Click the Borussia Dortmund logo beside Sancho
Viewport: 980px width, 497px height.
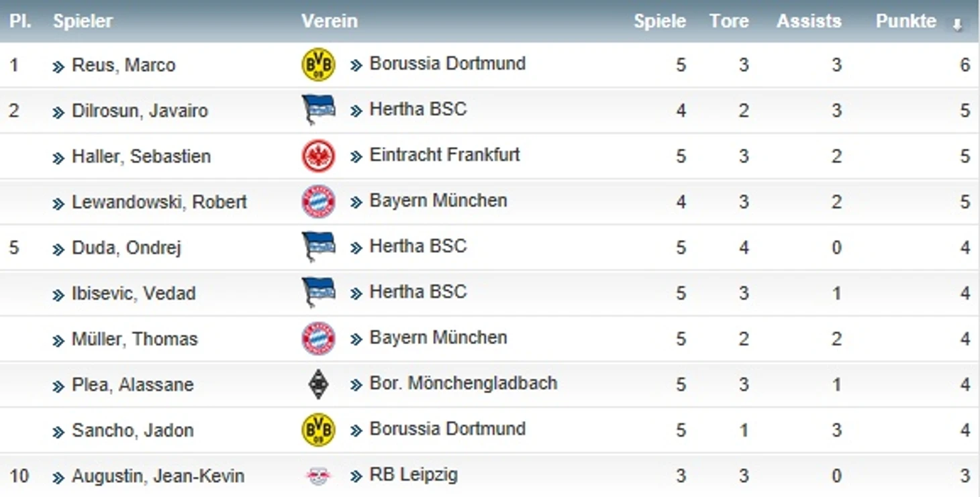click(318, 430)
